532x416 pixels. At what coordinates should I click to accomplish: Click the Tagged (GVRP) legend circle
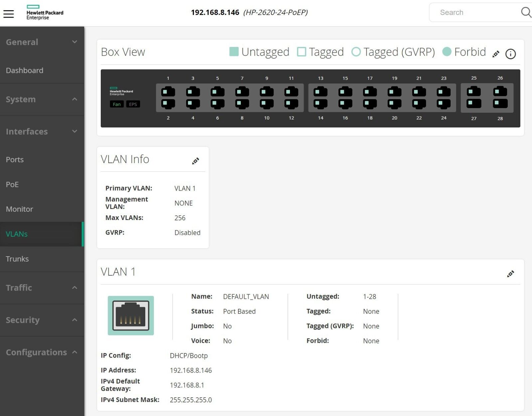(356, 52)
